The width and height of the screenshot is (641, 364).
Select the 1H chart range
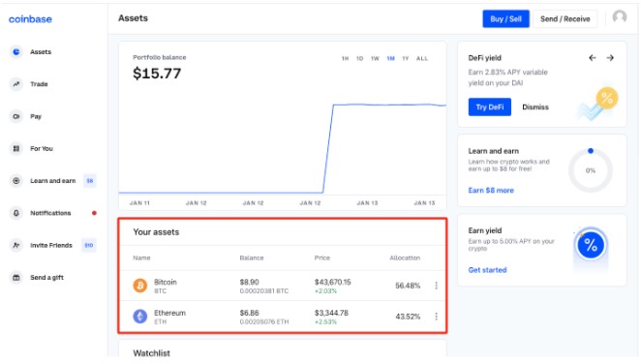tap(345, 59)
